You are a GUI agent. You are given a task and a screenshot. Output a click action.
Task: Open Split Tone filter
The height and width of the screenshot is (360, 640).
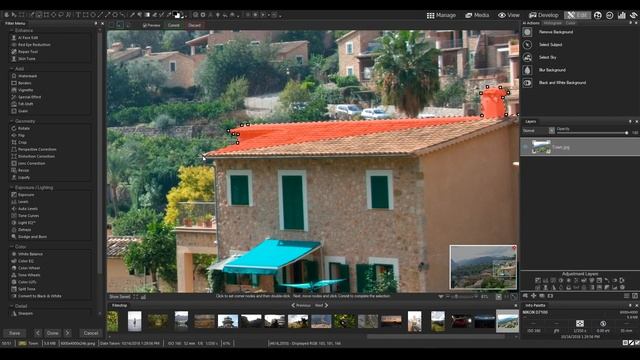(x=24, y=289)
